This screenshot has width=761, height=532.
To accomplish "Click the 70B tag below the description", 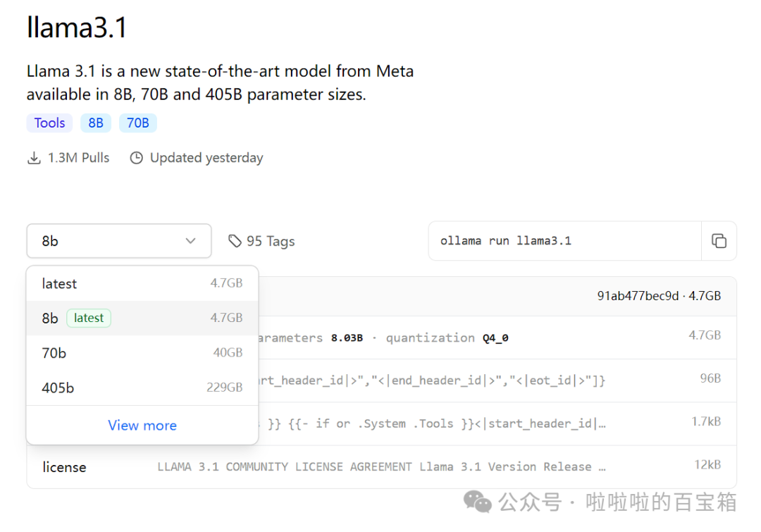I will click(x=137, y=123).
